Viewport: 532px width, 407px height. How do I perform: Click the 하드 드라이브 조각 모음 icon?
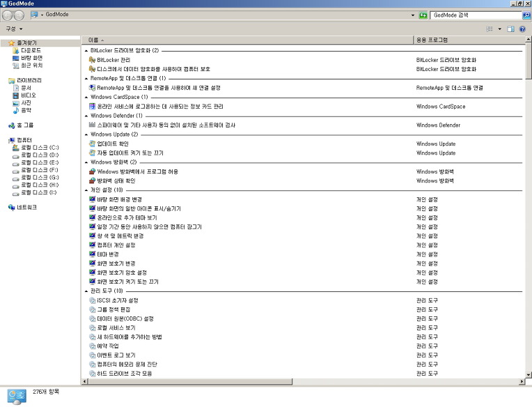[92, 374]
